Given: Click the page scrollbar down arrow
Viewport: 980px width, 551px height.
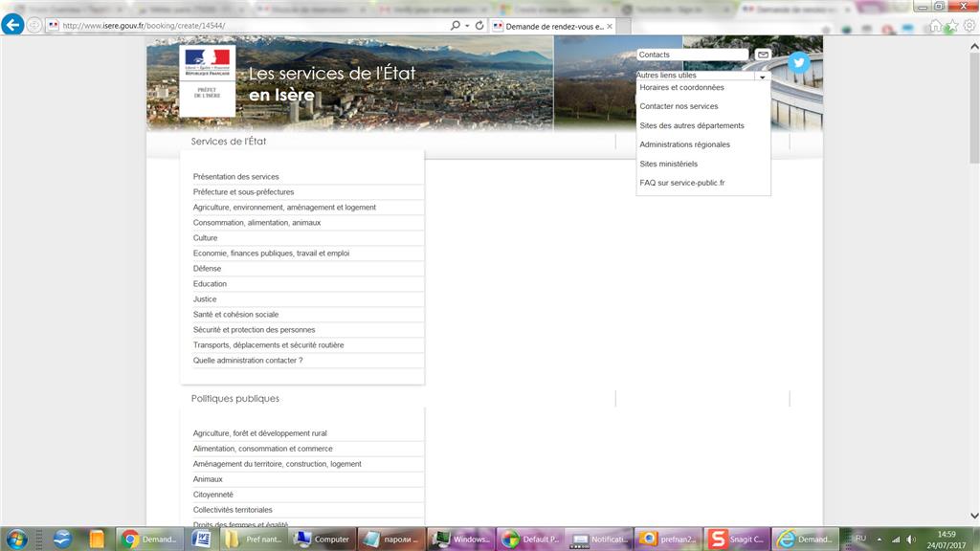Looking at the screenshot, I should click(x=973, y=516).
